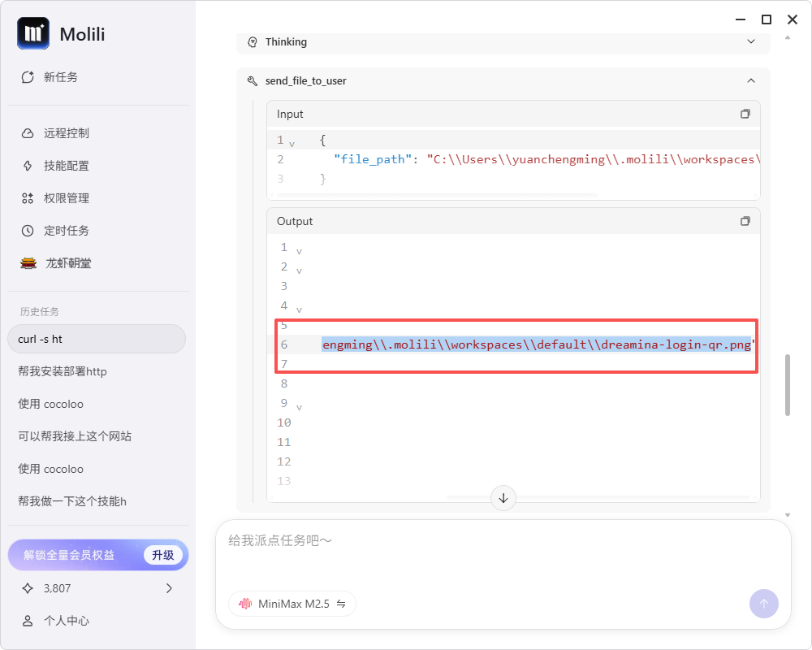Open the MiniMax M2.5 model selector
Screen dimensions: 812x650
[292, 604]
